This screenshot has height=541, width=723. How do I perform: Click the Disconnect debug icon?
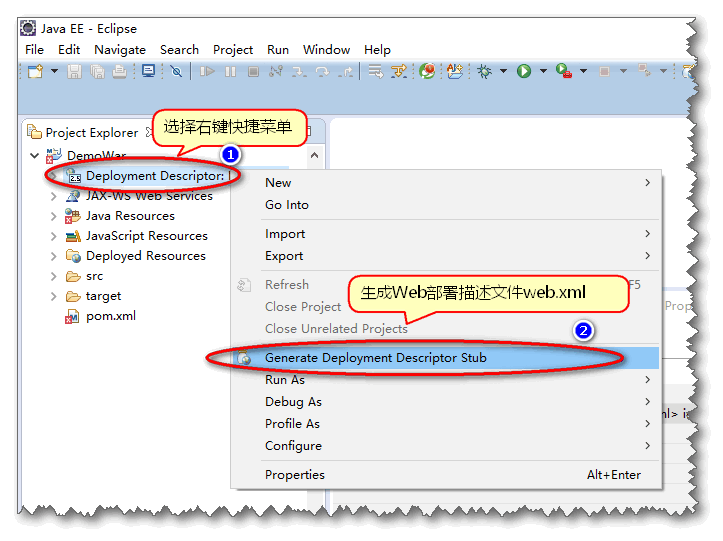(276, 71)
